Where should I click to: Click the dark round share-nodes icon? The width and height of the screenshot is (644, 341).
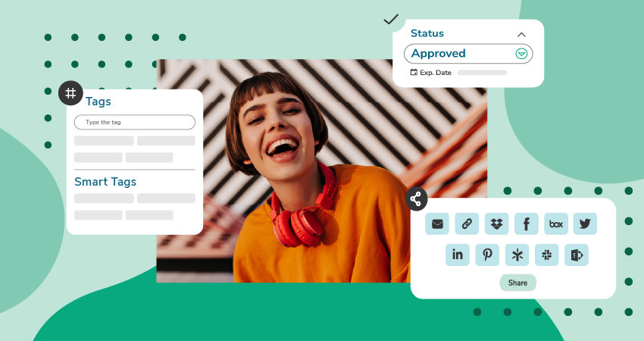pos(416,199)
